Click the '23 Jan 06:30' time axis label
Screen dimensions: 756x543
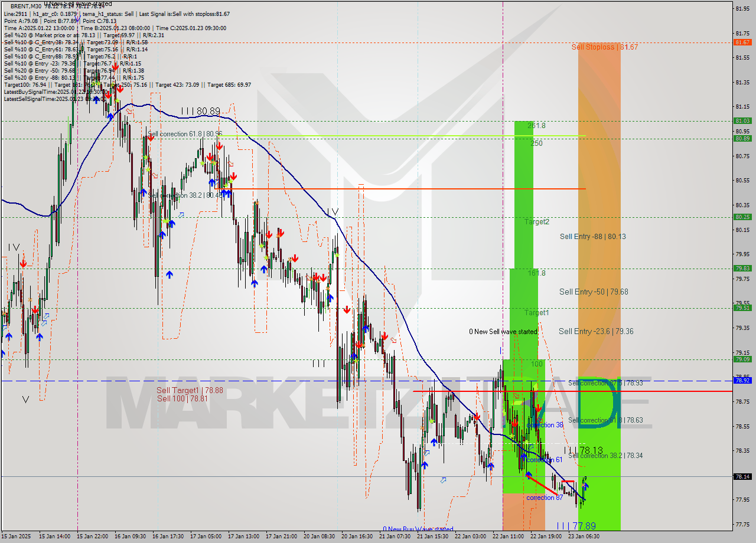click(584, 537)
